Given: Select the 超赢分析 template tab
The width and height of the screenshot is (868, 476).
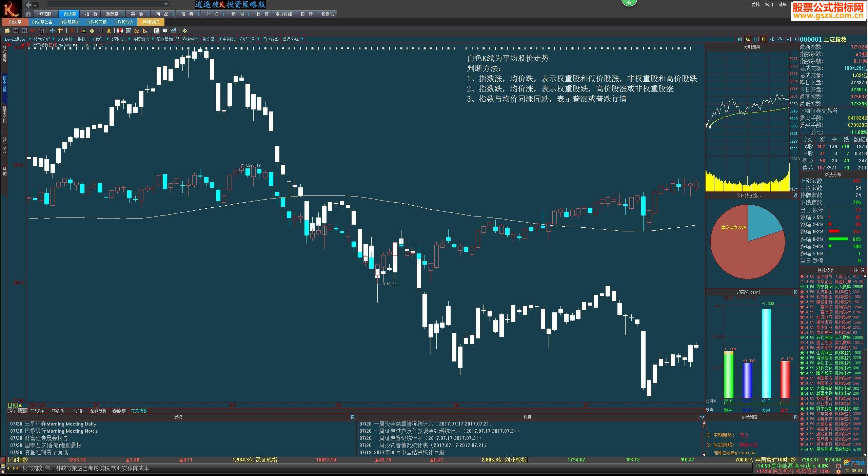Looking at the screenshot, I should coord(98,411).
